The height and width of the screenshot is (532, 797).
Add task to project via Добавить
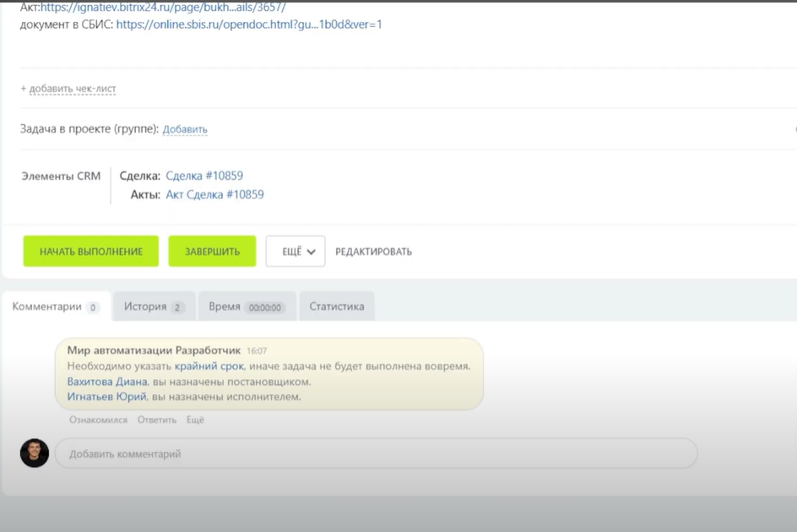click(185, 129)
